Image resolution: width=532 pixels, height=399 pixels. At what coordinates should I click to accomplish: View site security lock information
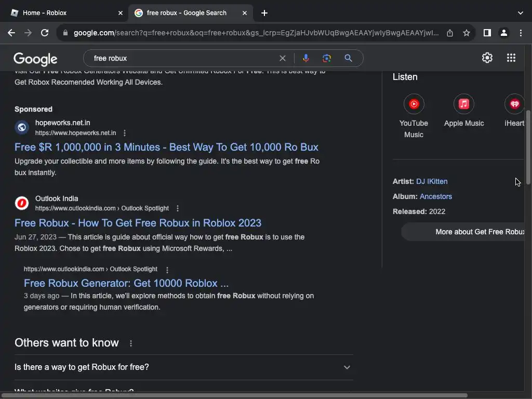[x=65, y=33]
